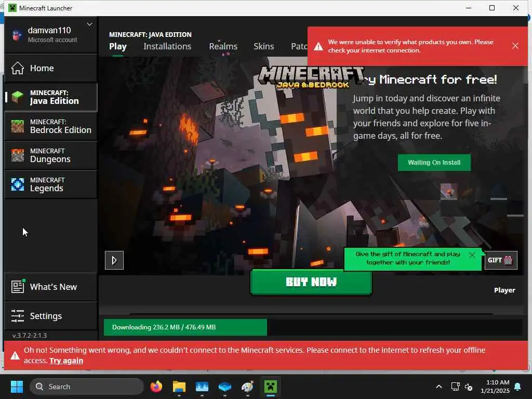Open Minecraft Dungeons in the sidebar
This screenshot has height=399, width=532.
51,155
